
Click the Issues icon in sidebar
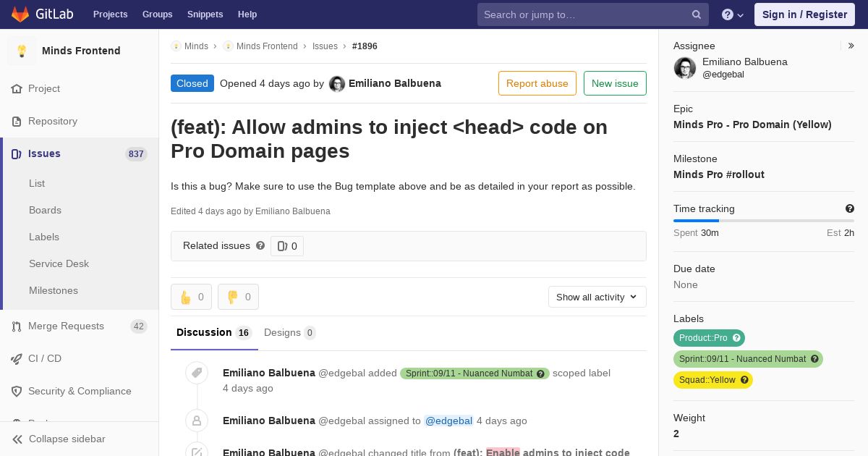[x=17, y=153]
